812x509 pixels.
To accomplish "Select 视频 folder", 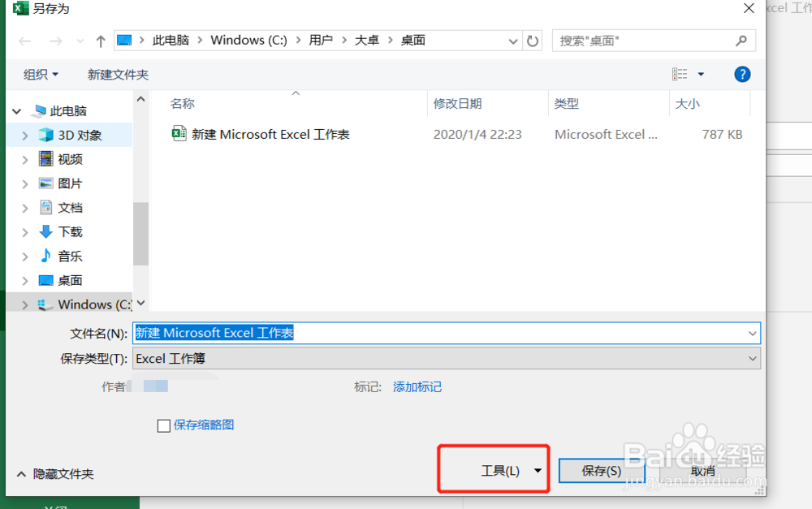I will [70, 159].
